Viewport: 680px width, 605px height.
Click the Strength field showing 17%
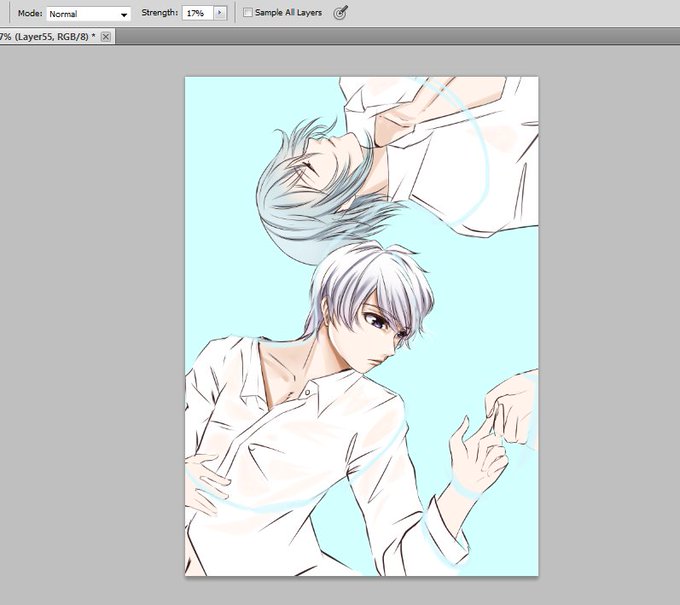[x=198, y=13]
